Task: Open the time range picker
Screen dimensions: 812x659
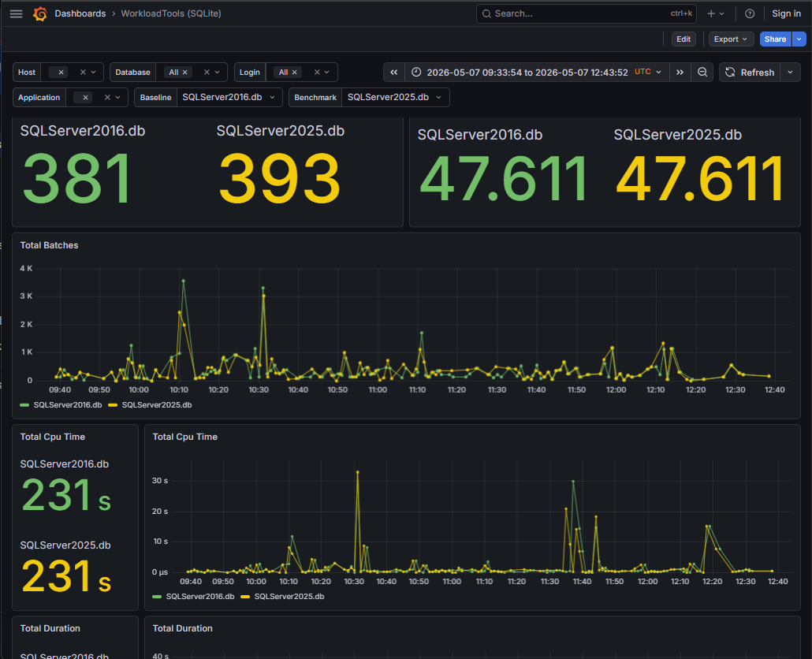Action: [x=537, y=73]
